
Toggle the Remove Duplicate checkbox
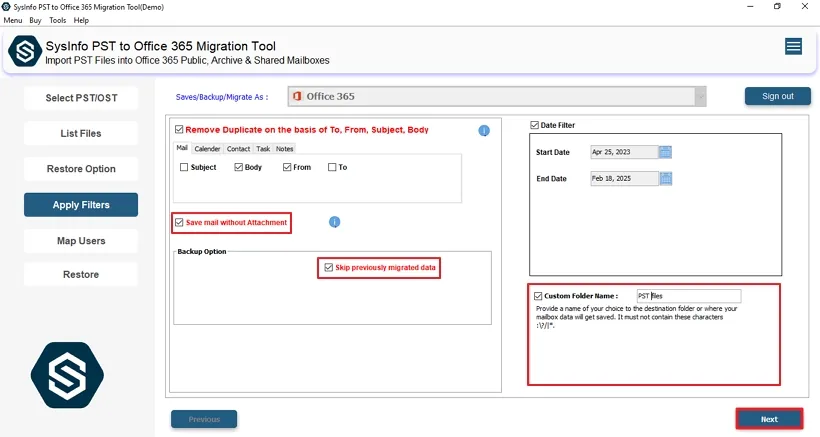[x=179, y=130]
